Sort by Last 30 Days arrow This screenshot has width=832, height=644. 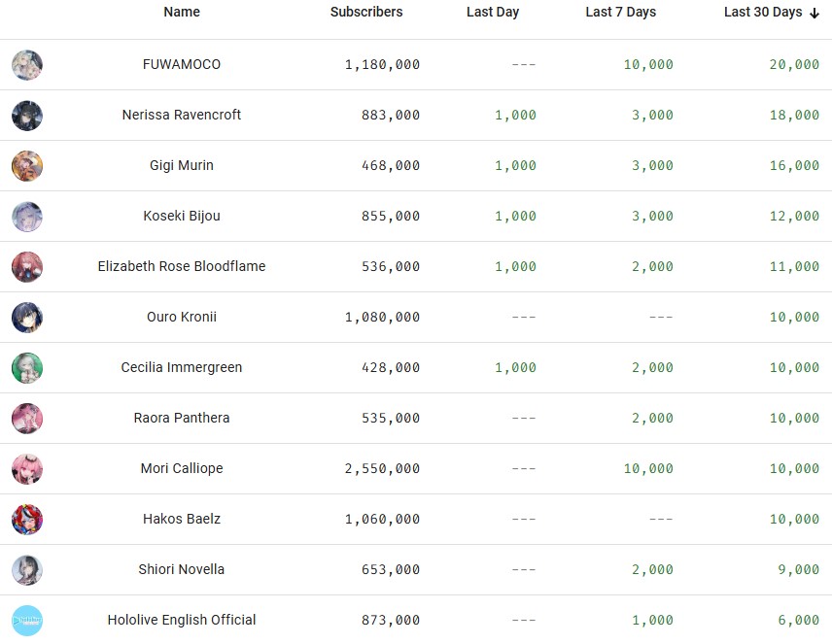click(815, 13)
